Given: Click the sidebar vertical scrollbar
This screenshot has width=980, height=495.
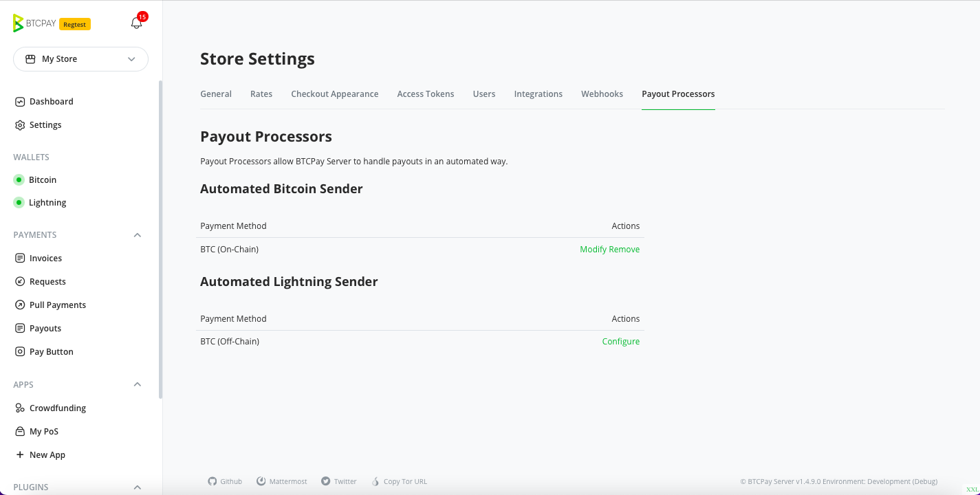Looking at the screenshot, I should [161, 239].
